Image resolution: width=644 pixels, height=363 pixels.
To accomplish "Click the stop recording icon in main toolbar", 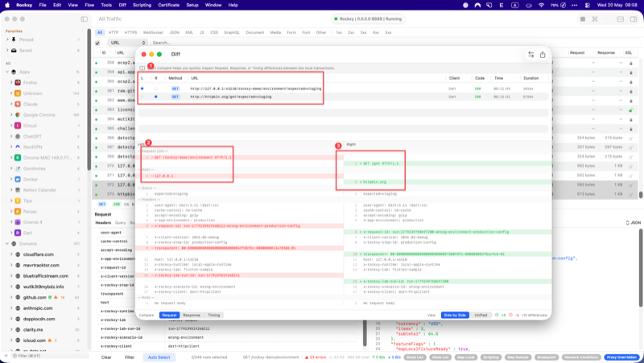I will pos(582,19).
